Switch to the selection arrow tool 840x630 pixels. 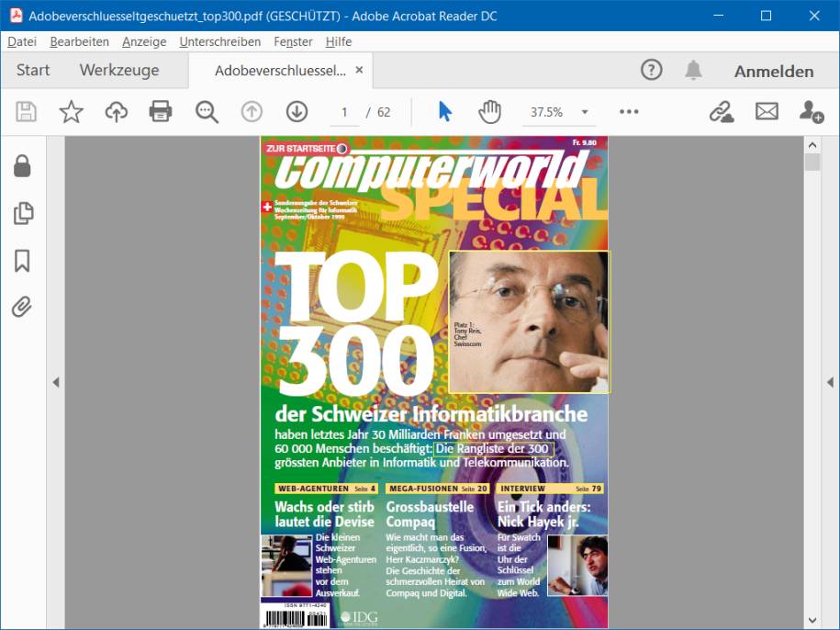pos(444,111)
